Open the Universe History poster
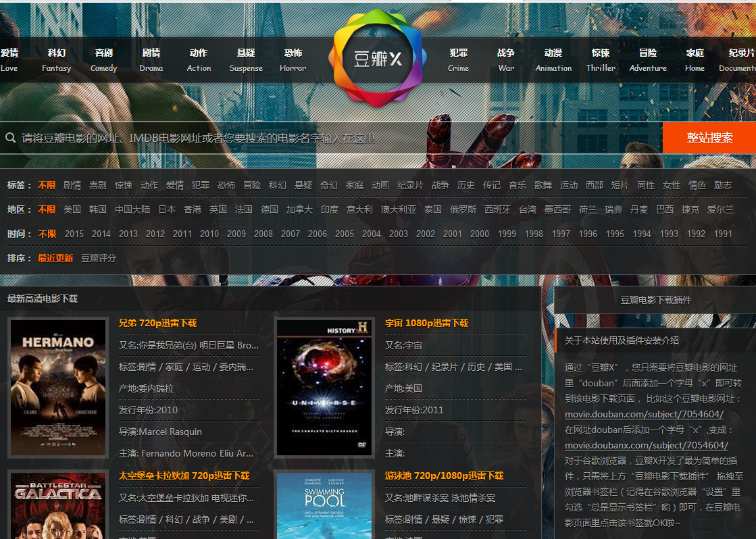 324,388
